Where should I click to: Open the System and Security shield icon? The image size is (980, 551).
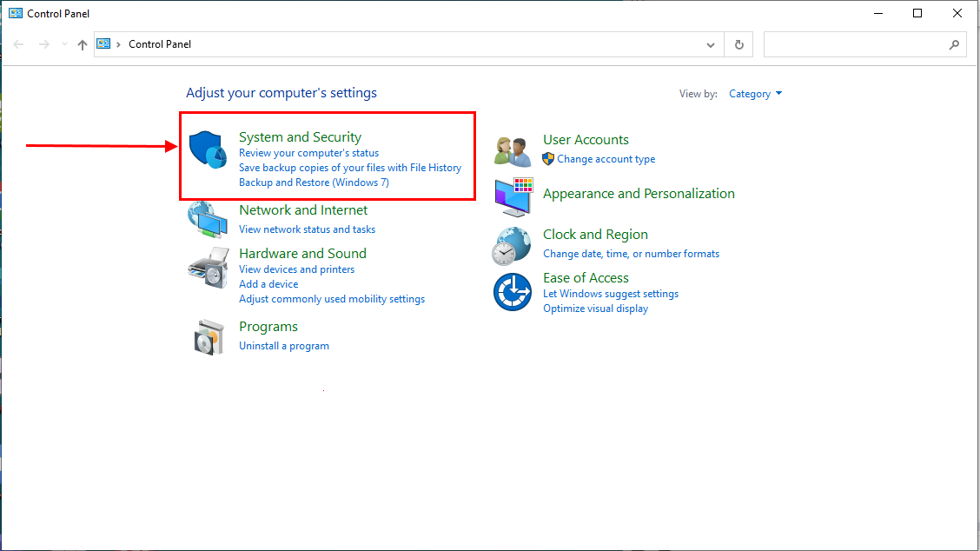click(208, 149)
